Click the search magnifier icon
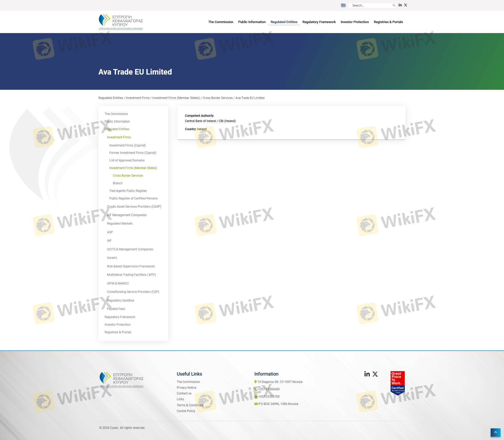The image size is (504, 440). (x=394, y=5)
